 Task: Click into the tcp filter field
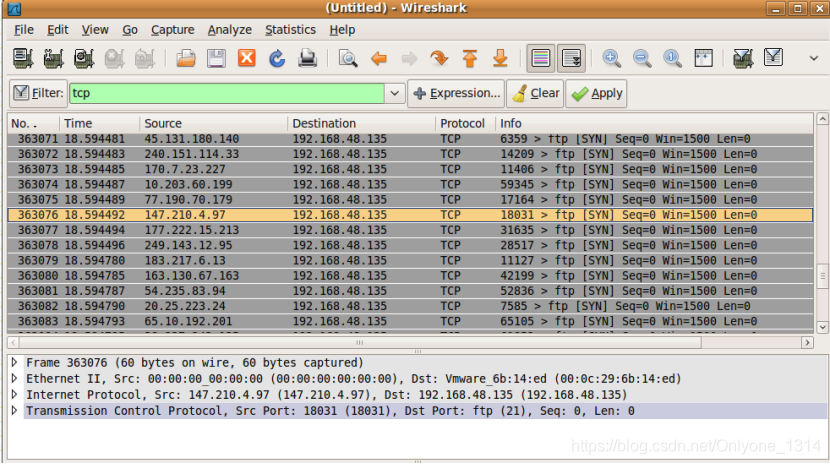pos(227,93)
